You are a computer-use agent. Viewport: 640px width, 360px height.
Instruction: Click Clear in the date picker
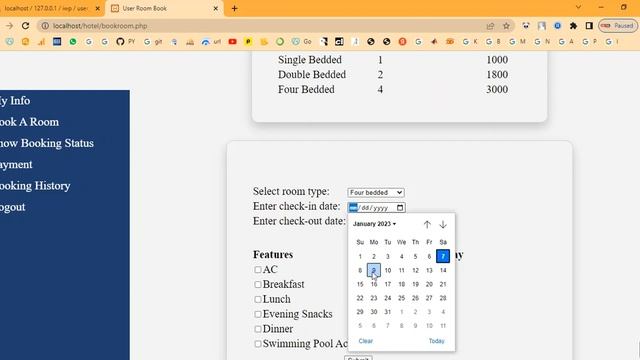[365, 341]
